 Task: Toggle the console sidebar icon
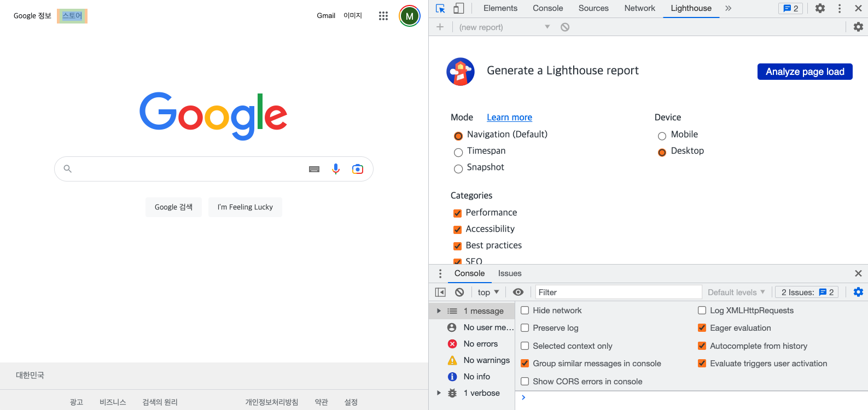(440, 292)
